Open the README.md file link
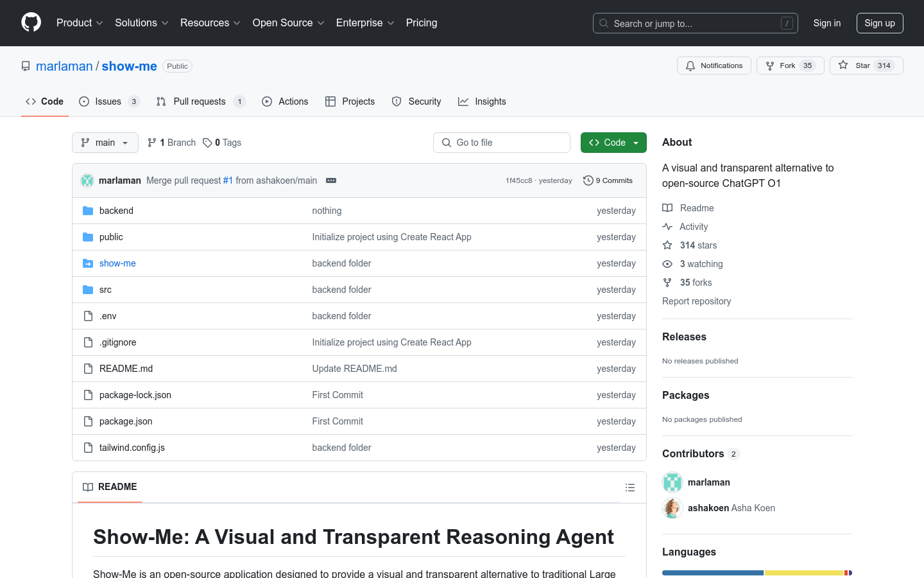Image resolution: width=924 pixels, height=578 pixels. (126, 369)
